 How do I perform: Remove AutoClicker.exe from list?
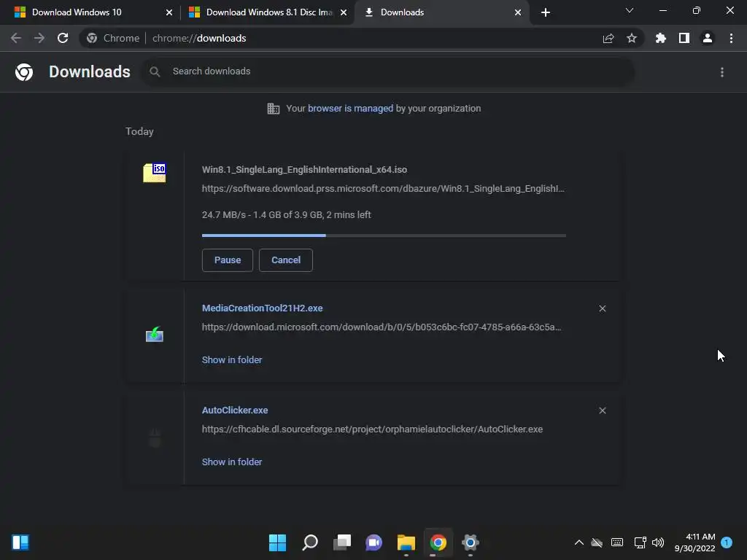[603, 411]
